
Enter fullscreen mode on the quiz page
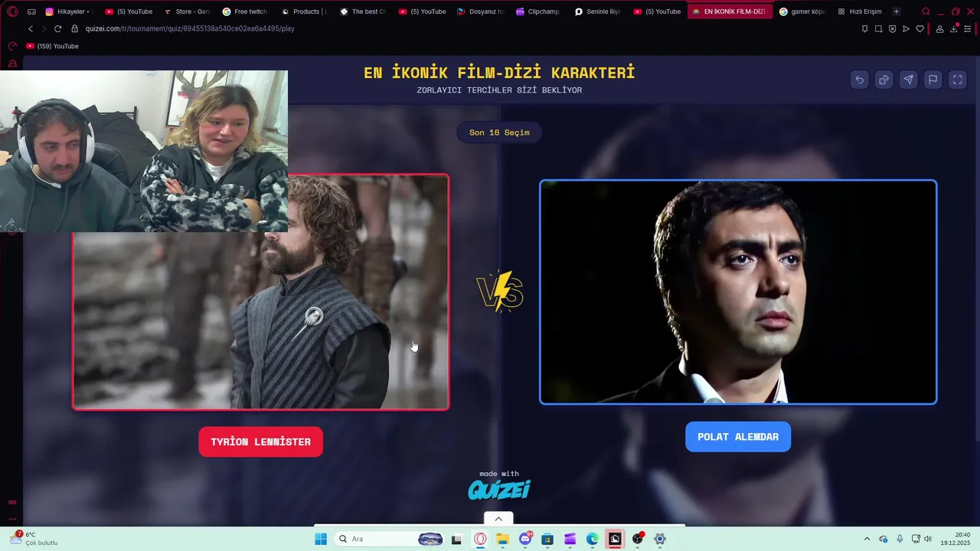(957, 80)
